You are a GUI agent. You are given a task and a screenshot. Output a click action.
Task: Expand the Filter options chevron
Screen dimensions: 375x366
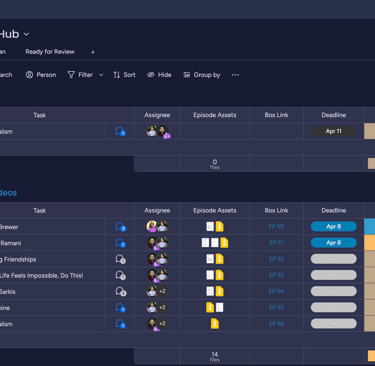pyautogui.click(x=101, y=75)
